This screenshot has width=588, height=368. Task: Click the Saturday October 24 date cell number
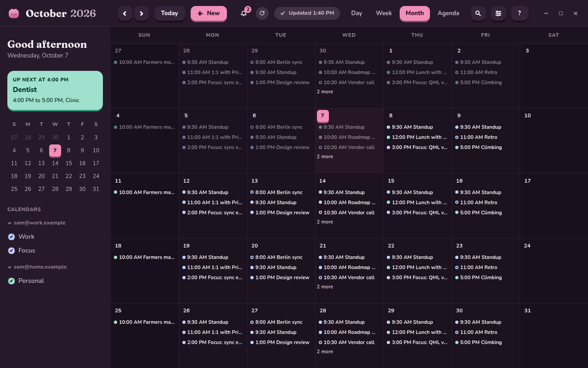pyautogui.click(x=527, y=246)
